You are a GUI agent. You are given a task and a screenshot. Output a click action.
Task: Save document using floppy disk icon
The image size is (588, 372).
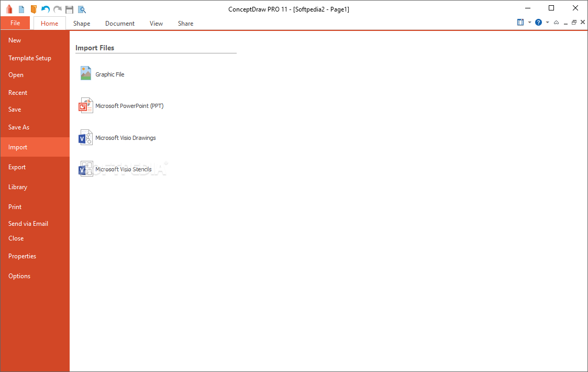pyautogui.click(x=69, y=9)
